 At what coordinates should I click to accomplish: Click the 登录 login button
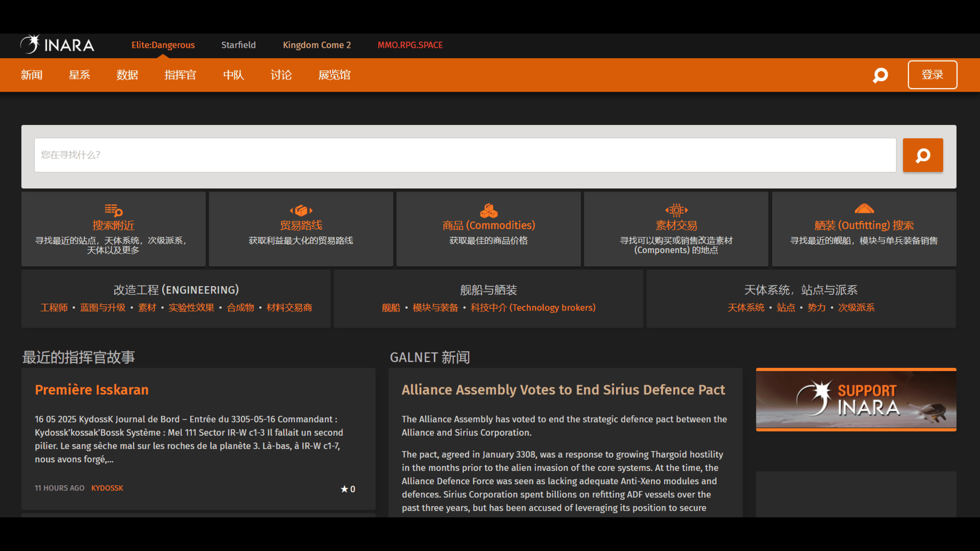933,75
